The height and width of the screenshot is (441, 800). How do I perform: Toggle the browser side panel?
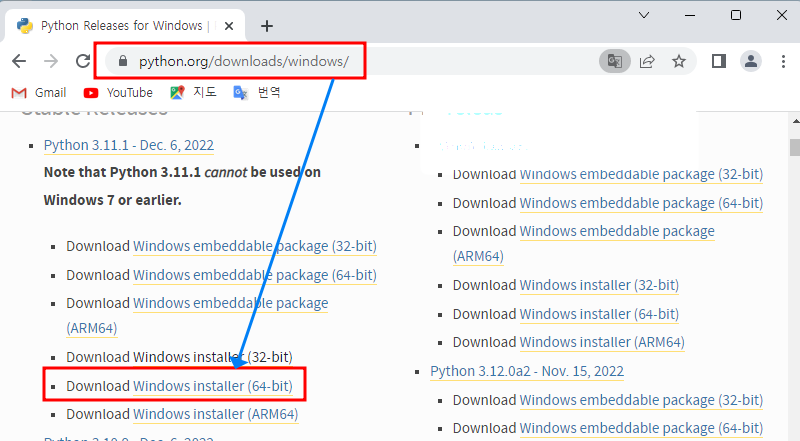pyautogui.click(x=719, y=61)
